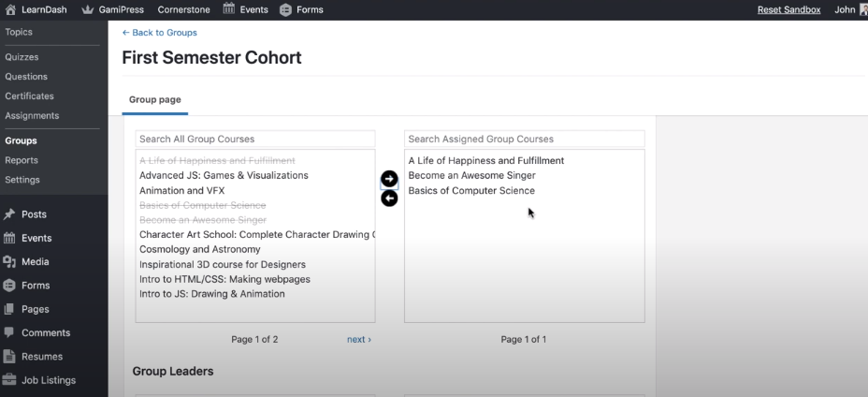This screenshot has width=868, height=397.
Task: Select Become an Awesome Singer in assigned list
Action: click(x=471, y=176)
